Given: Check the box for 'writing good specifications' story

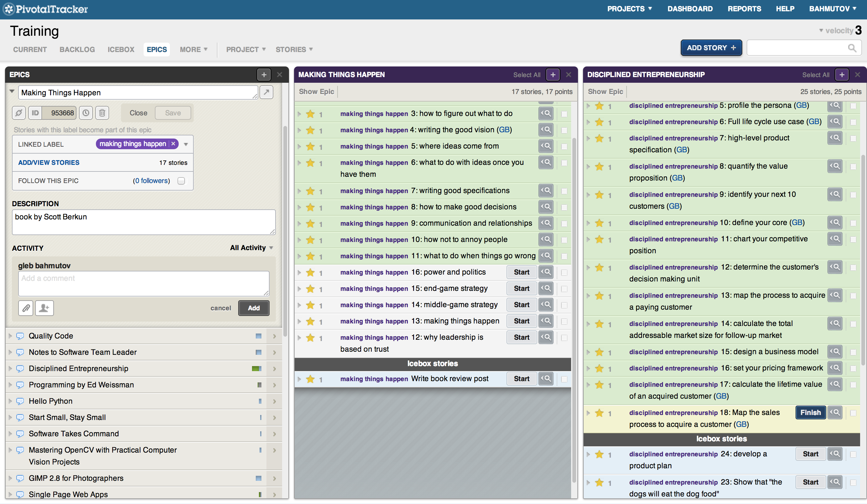Looking at the screenshot, I should pyautogui.click(x=564, y=191).
